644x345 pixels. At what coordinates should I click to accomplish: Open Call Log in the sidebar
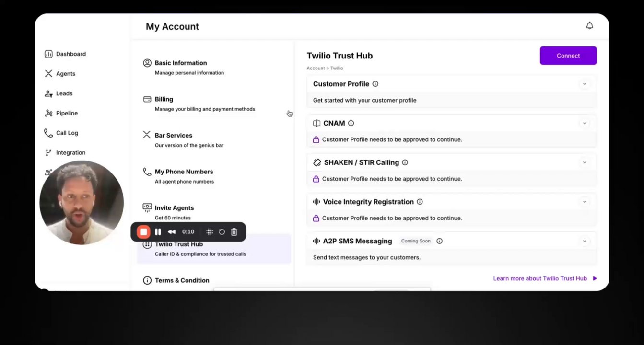point(67,133)
